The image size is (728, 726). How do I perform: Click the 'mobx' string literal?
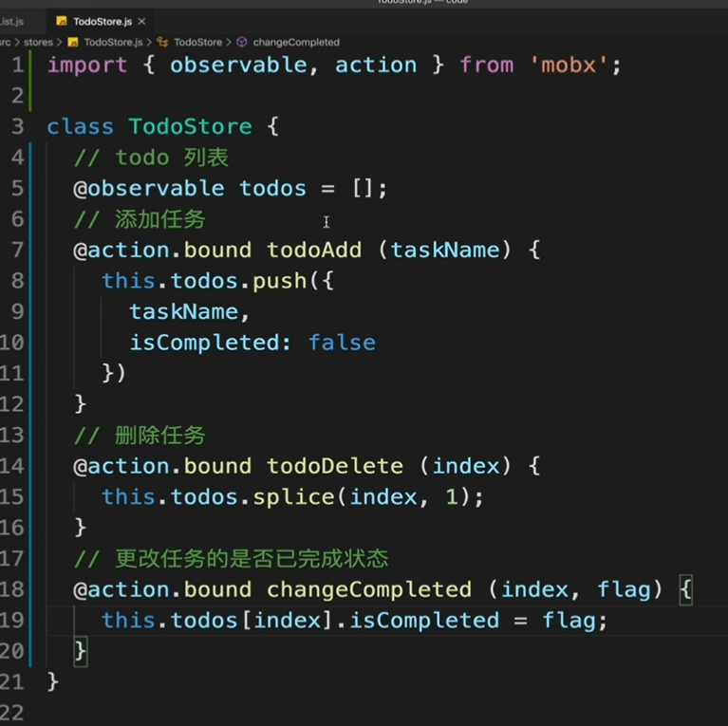[x=569, y=65]
